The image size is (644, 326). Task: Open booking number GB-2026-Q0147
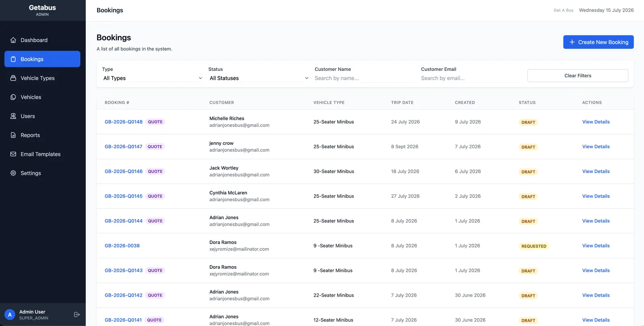tap(124, 147)
